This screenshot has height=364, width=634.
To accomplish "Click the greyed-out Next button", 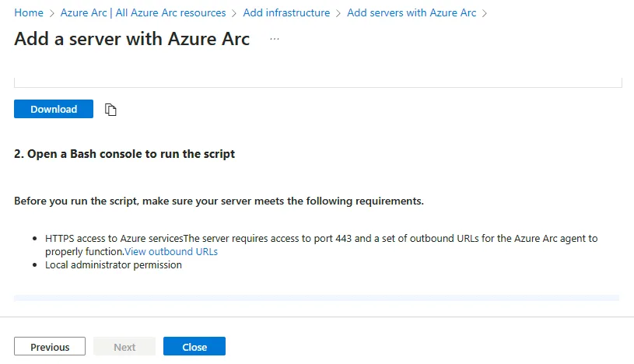I will 124,347.
